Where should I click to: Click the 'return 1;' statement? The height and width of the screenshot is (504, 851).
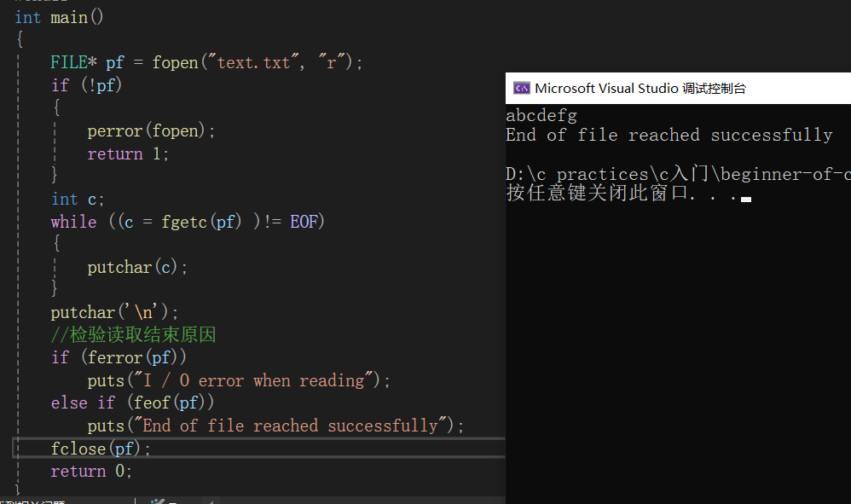pos(128,154)
